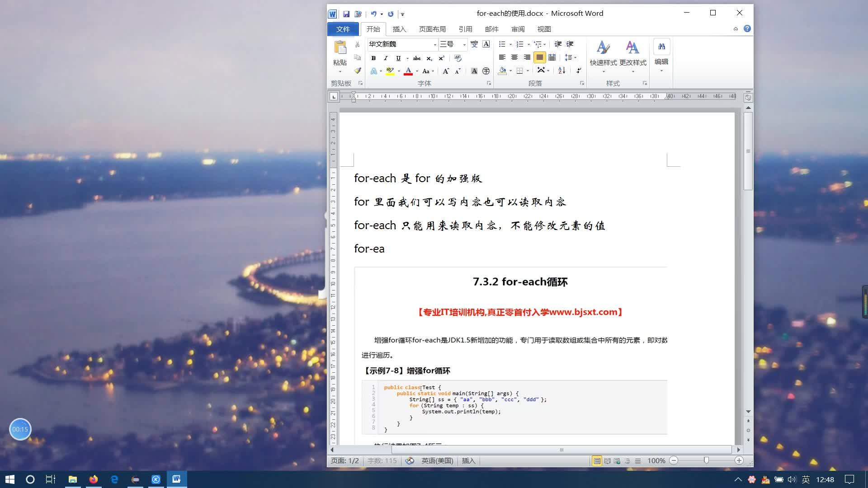This screenshot has width=868, height=488.
Task: Toggle underline on selected text
Action: click(x=397, y=58)
